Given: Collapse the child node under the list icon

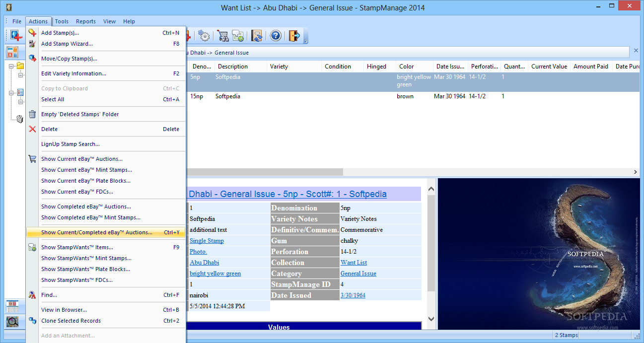Looking at the screenshot, I should pos(21,102).
